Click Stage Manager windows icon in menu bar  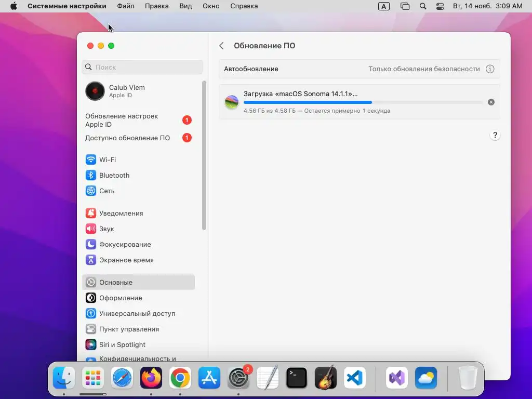[x=405, y=6]
